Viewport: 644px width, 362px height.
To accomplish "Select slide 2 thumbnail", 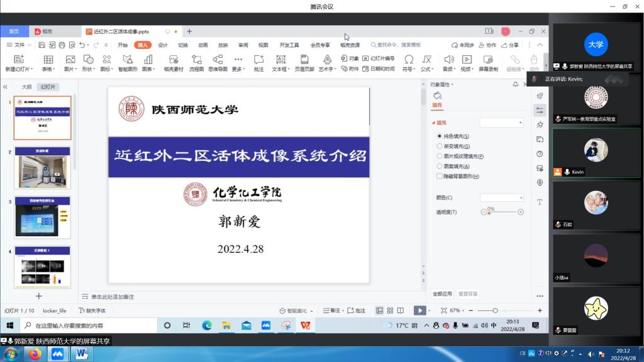I will [x=42, y=168].
